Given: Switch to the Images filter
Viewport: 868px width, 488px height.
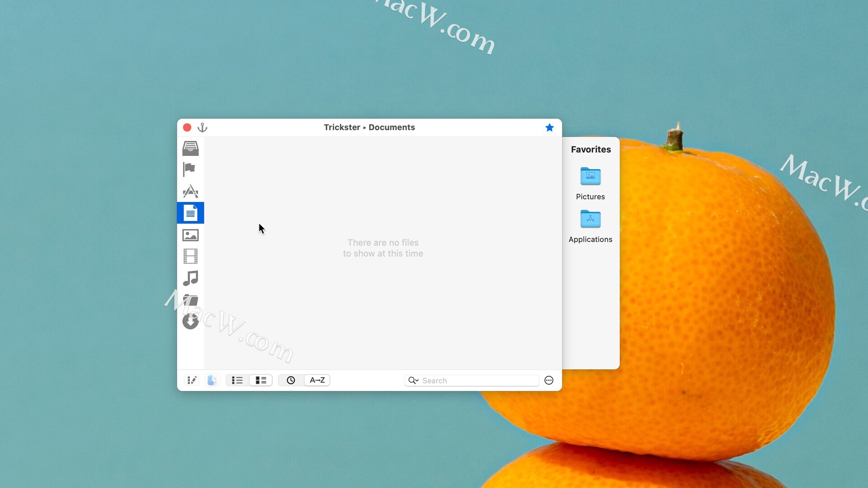Looking at the screenshot, I should click(x=190, y=235).
